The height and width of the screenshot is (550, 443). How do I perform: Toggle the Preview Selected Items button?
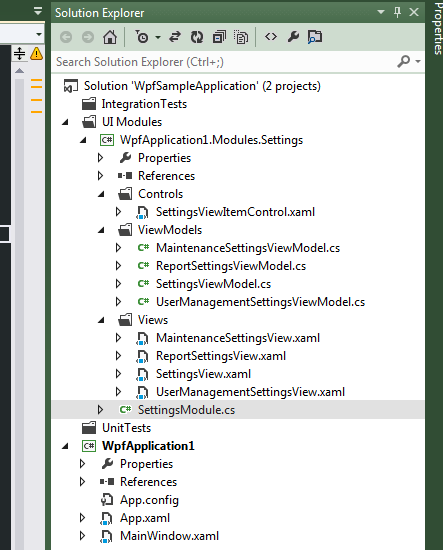[x=315, y=37]
